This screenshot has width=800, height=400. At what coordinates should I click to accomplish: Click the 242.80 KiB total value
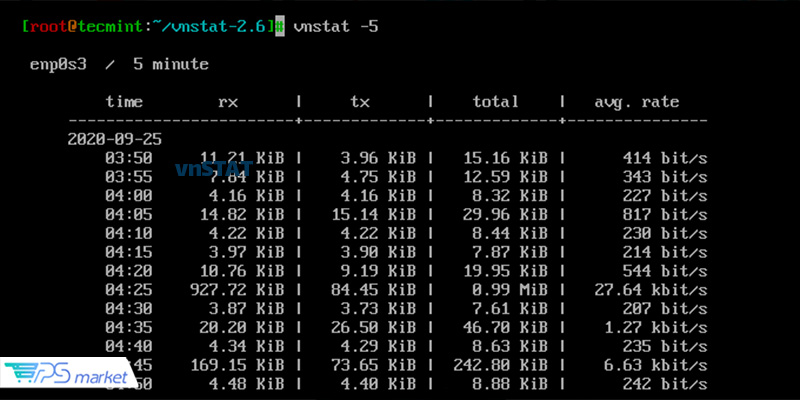tap(501, 365)
